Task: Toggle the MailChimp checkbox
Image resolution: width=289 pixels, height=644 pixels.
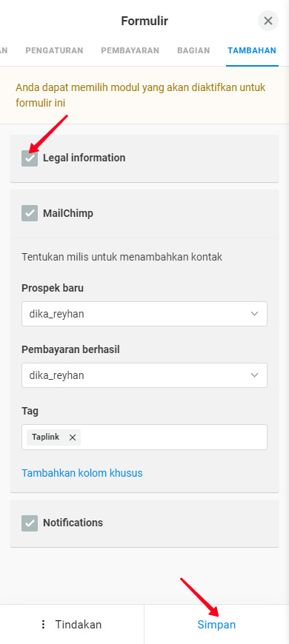Action: click(x=30, y=213)
